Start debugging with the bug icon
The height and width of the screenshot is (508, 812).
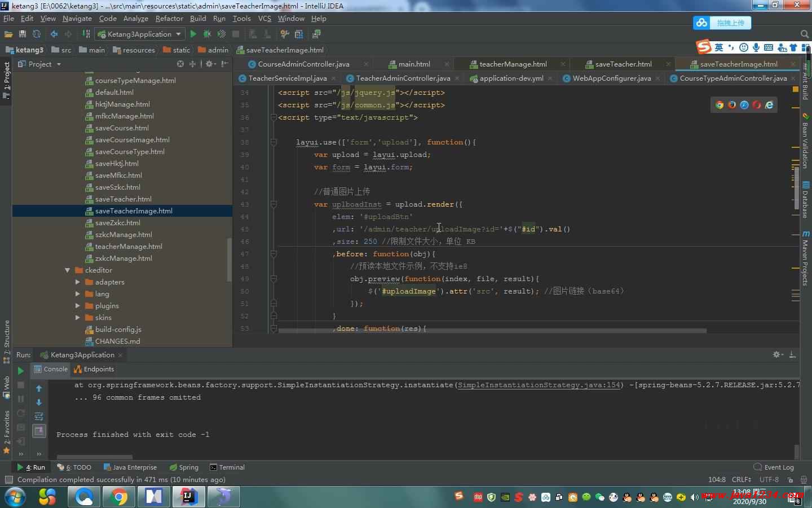207,34
